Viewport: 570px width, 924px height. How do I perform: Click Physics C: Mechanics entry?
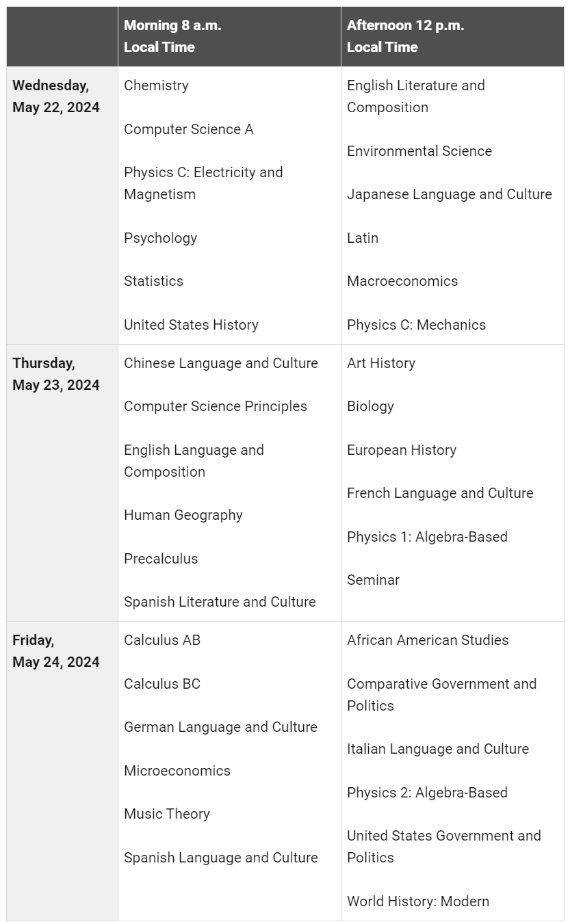[416, 325]
